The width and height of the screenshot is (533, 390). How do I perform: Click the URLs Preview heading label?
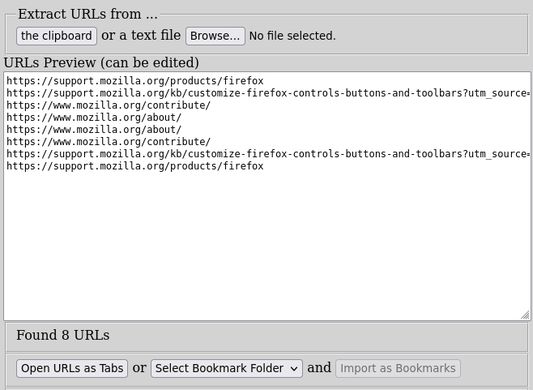pyautogui.click(x=101, y=63)
